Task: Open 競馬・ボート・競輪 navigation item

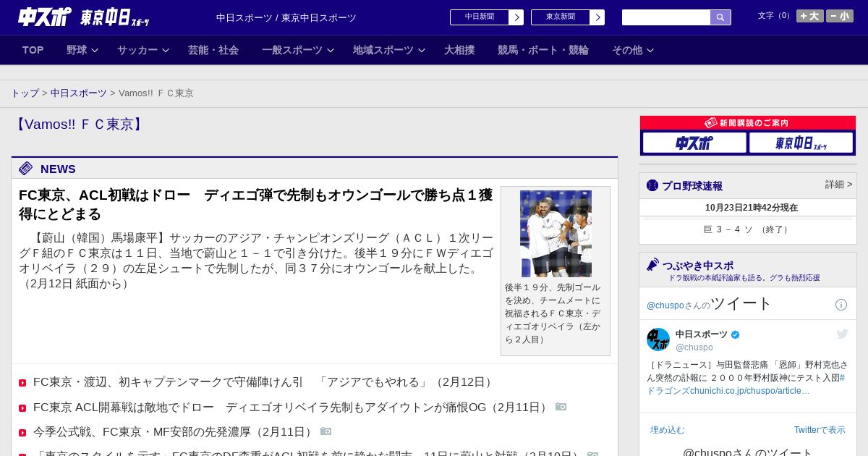Action: coord(543,50)
